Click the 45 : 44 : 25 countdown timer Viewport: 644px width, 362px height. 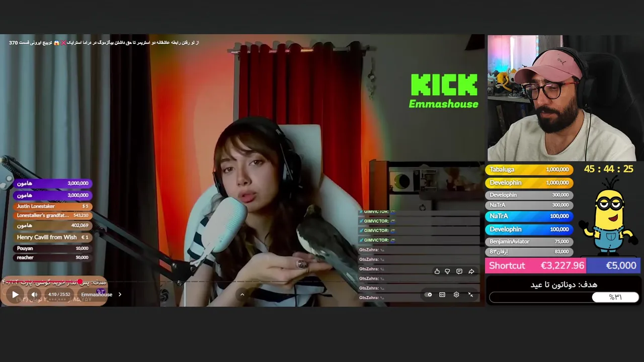(x=608, y=169)
